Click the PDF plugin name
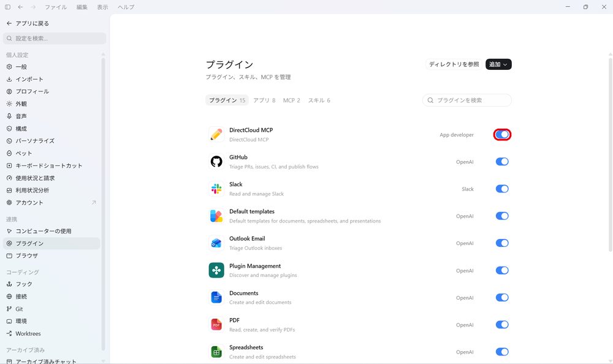The image size is (613, 364). 234,320
